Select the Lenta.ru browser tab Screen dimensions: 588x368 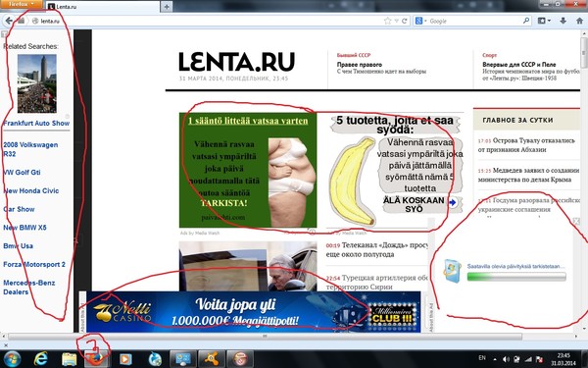point(103,7)
